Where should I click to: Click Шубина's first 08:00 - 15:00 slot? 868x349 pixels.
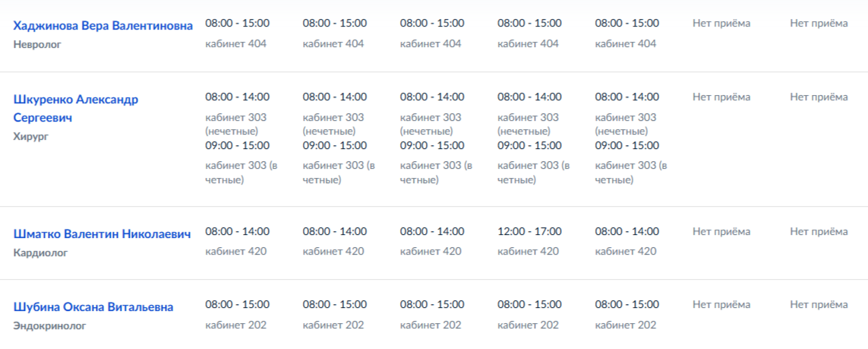tap(237, 305)
